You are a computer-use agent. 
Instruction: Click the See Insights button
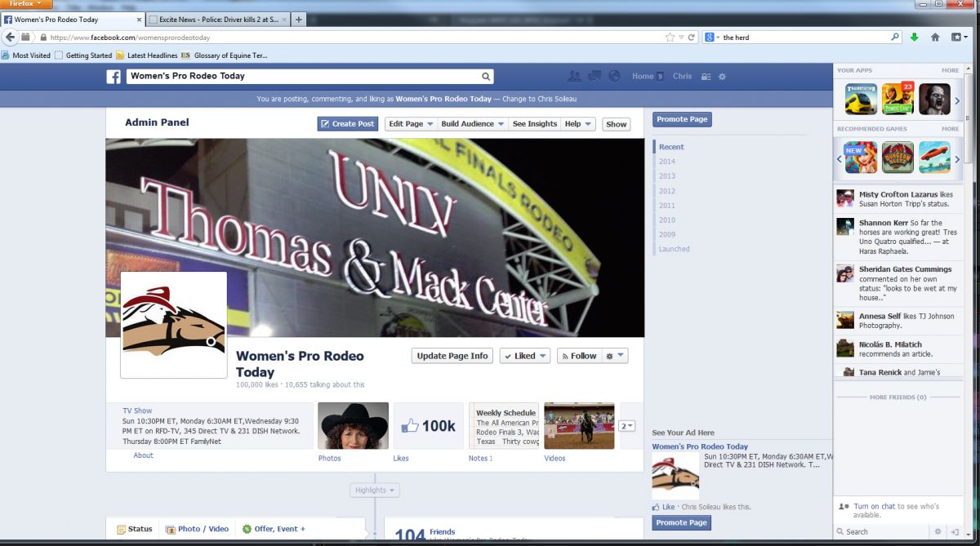point(534,124)
